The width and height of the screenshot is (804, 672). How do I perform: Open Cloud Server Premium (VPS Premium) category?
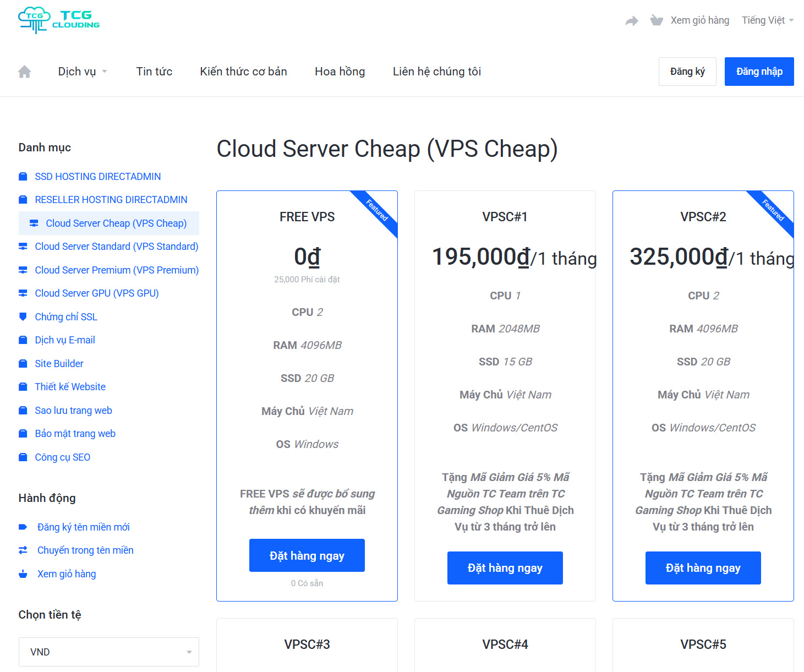click(117, 270)
